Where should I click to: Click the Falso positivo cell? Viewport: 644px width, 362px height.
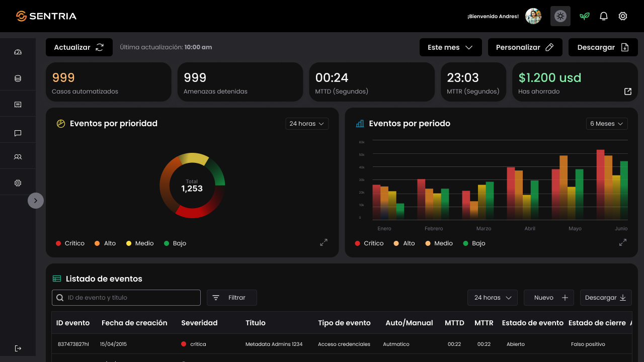pos(588,344)
